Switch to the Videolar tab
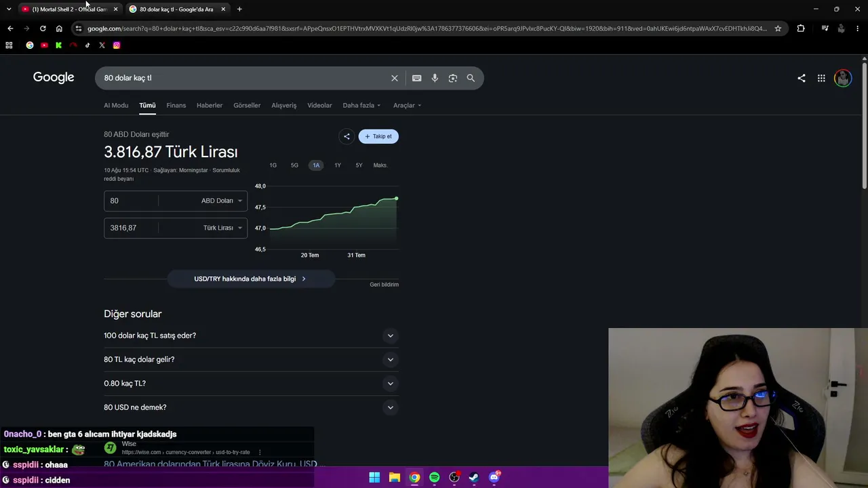Screen dimensions: 868x488 click(319, 105)
